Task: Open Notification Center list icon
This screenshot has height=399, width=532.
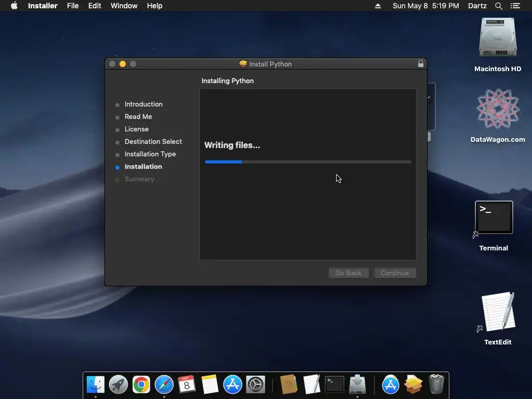Action: tap(515, 6)
